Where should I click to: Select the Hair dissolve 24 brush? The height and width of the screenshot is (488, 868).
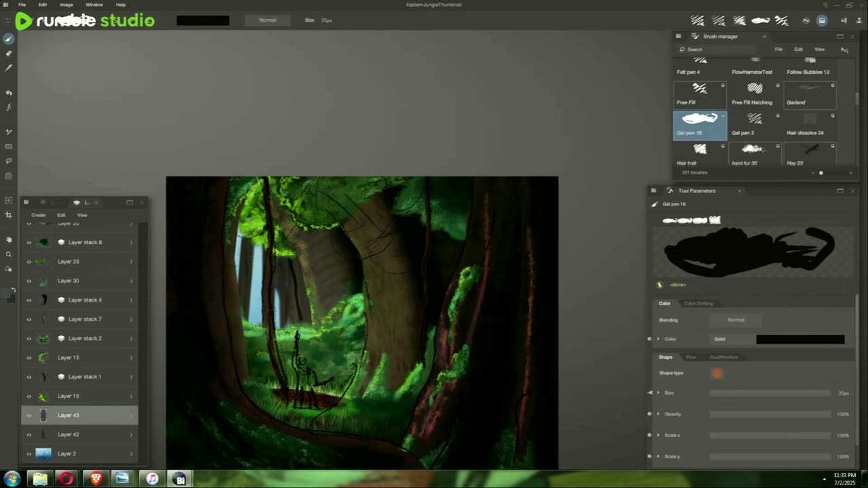click(810, 125)
